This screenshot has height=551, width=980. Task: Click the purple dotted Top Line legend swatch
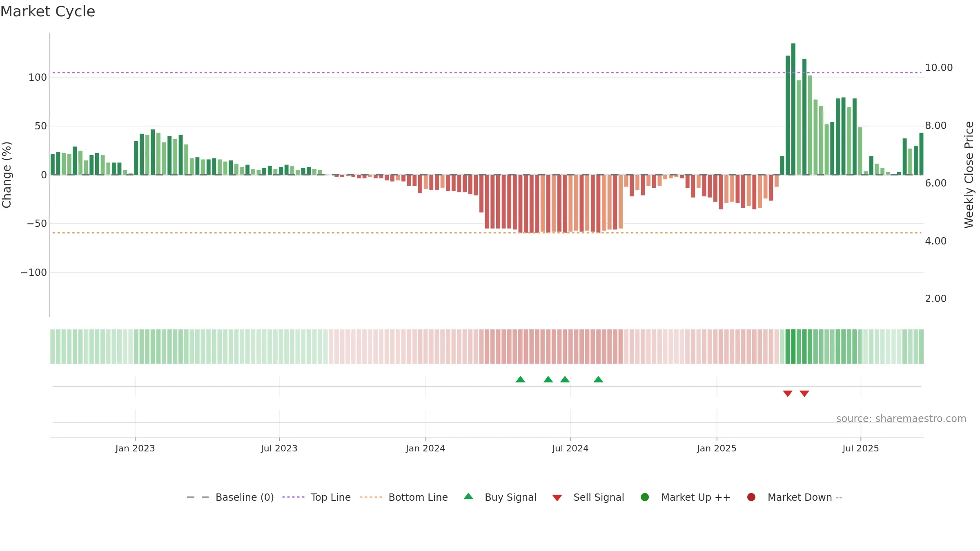293,497
